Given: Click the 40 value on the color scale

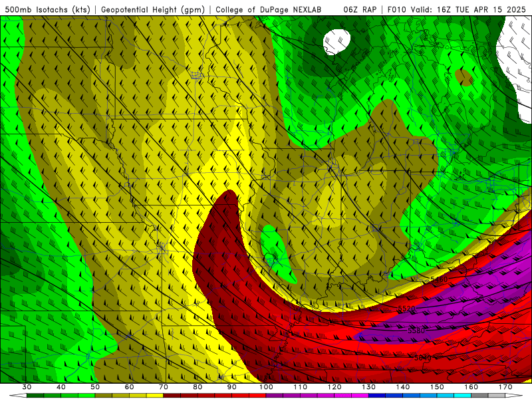Looking at the screenshot, I should pyautogui.click(x=61, y=387).
